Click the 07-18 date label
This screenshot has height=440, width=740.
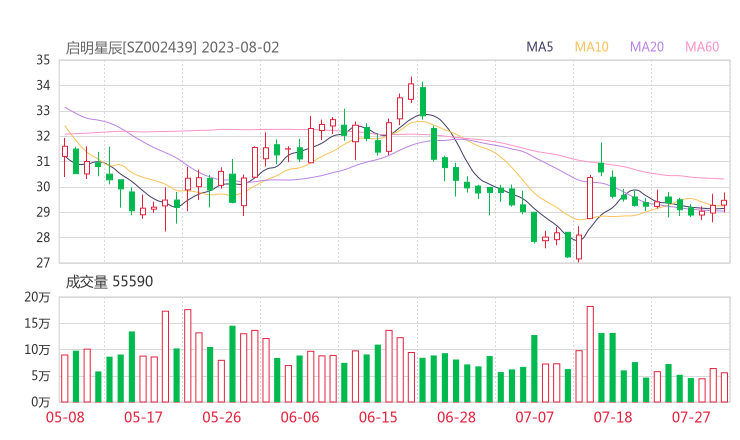[x=613, y=417]
